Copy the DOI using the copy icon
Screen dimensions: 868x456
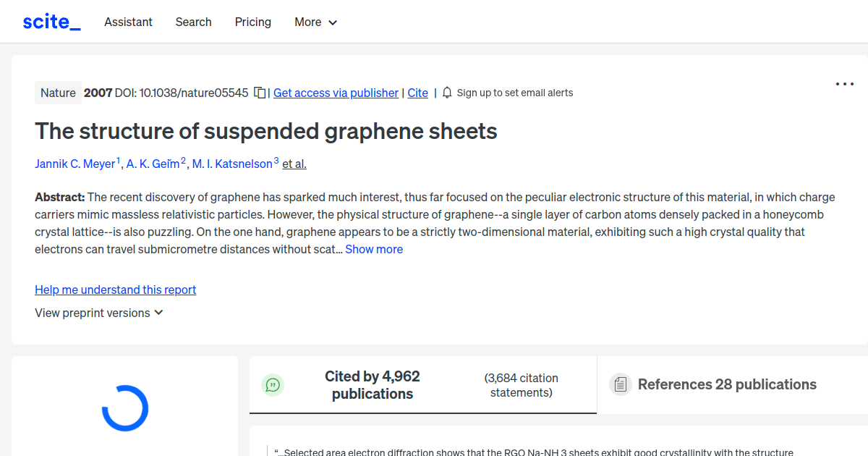click(259, 93)
